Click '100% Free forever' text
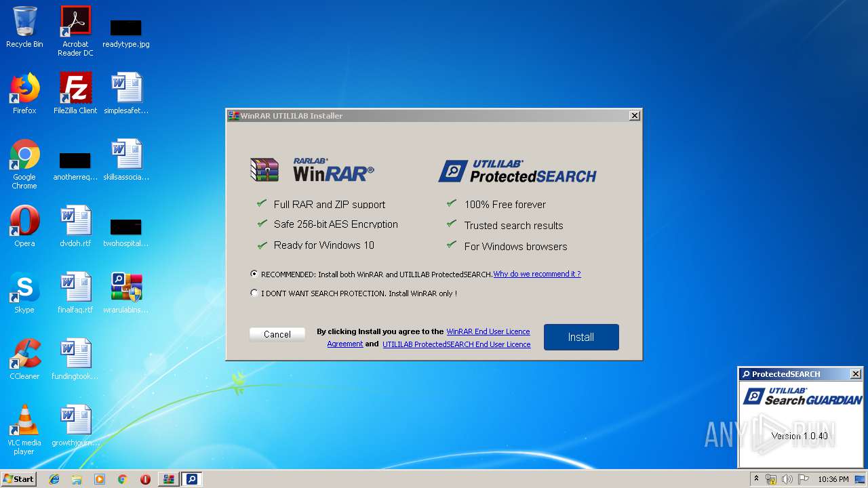The height and width of the screenshot is (488, 868). [505, 205]
